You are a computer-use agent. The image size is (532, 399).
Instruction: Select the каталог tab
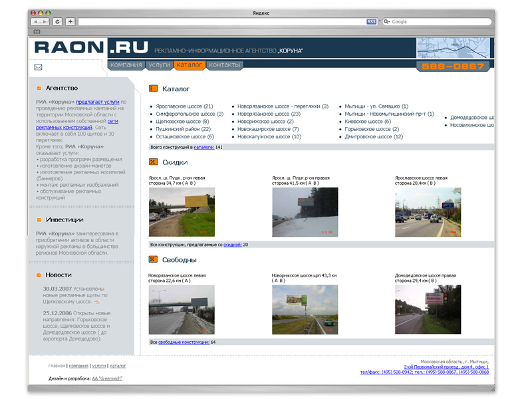(x=190, y=65)
